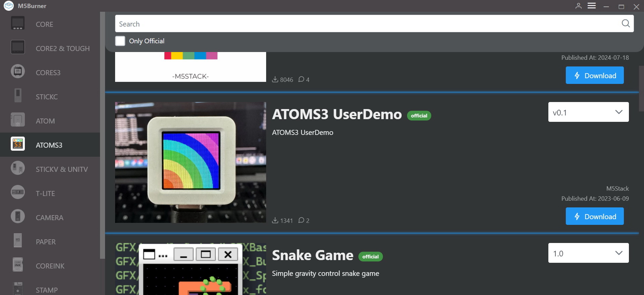Download the ATOMS3 UserDemo firmware
The width and height of the screenshot is (644, 295).
tap(595, 216)
